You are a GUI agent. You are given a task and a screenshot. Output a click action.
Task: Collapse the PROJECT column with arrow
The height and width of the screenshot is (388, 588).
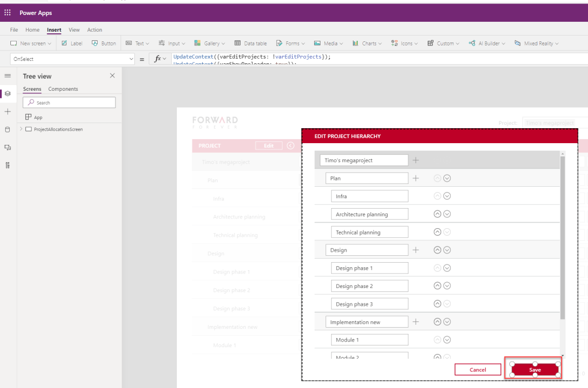291,145
